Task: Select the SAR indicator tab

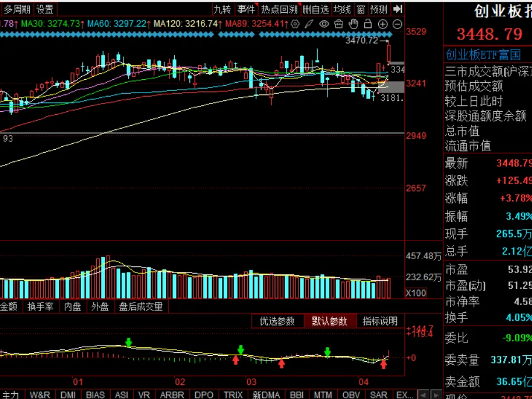Action: click(x=378, y=394)
